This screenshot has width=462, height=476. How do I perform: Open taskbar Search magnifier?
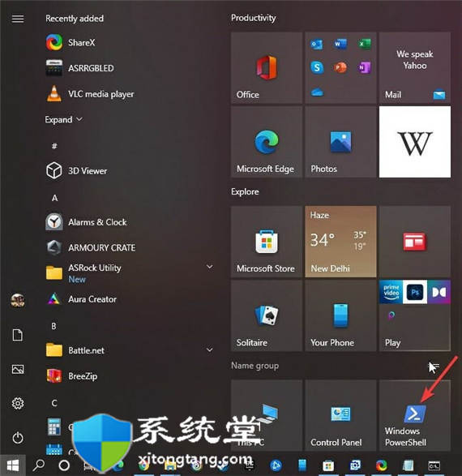coord(38,465)
